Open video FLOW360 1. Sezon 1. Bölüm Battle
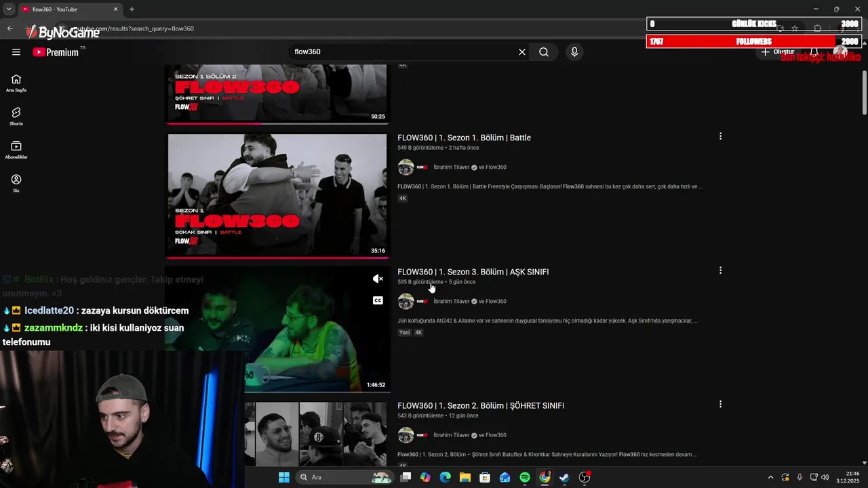The height and width of the screenshot is (488, 868). (465, 138)
